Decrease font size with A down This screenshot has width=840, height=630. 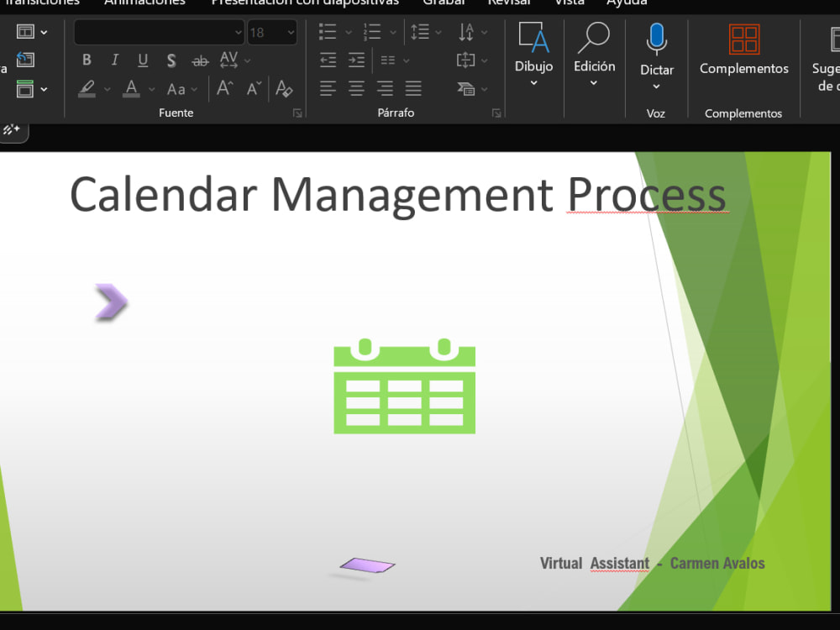(254, 88)
